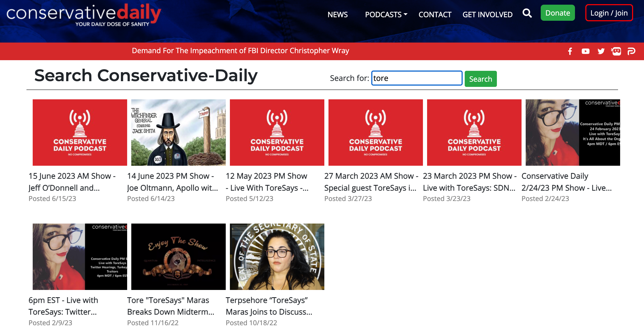Open the Contact menu item
The height and width of the screenshot is (333, 644).
tap(435, 15)
